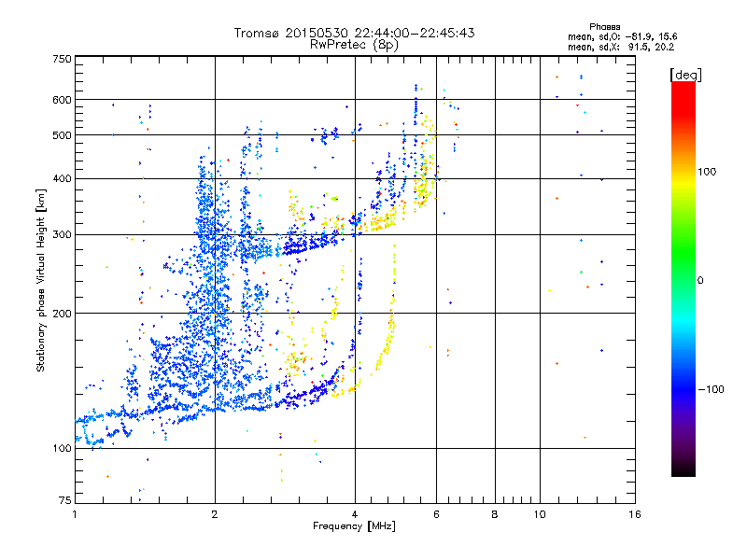Click colorbar tick label '-100'

[x=711, y=389]
